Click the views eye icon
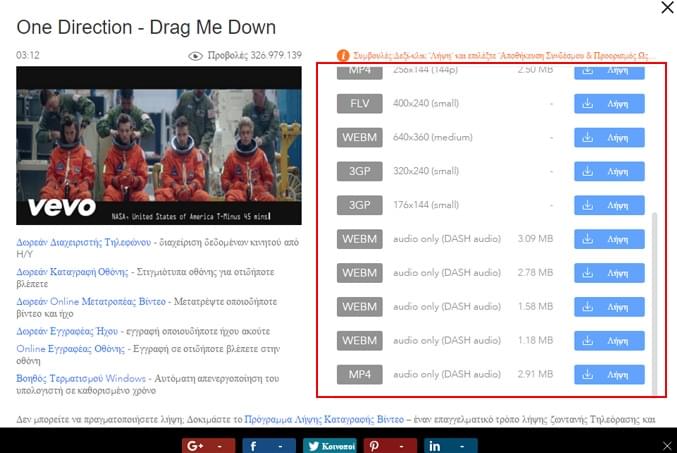677x453 pixels. (196, 55)
